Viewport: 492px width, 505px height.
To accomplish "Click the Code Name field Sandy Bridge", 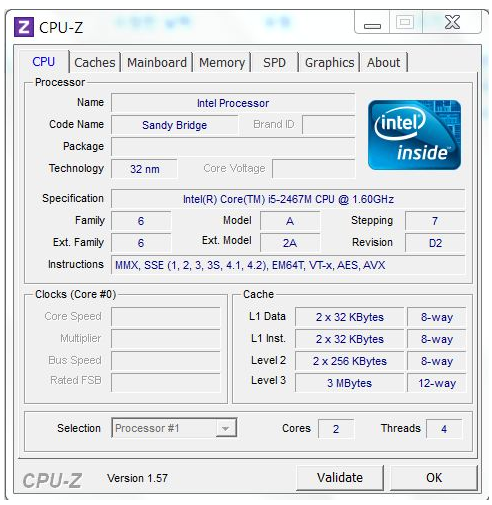I will [x=174, y=125].
